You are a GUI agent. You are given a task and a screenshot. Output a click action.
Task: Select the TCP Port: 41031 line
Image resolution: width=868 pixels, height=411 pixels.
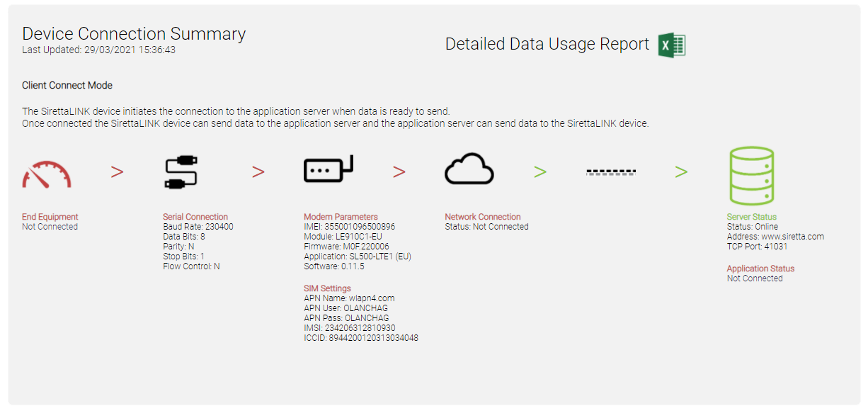coord(758,247)
